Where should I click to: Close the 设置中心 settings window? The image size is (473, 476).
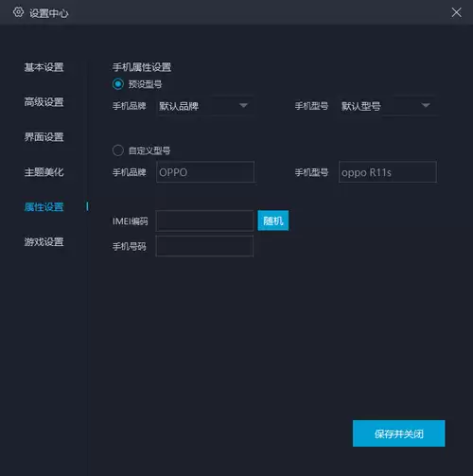[x=456, y=12]
